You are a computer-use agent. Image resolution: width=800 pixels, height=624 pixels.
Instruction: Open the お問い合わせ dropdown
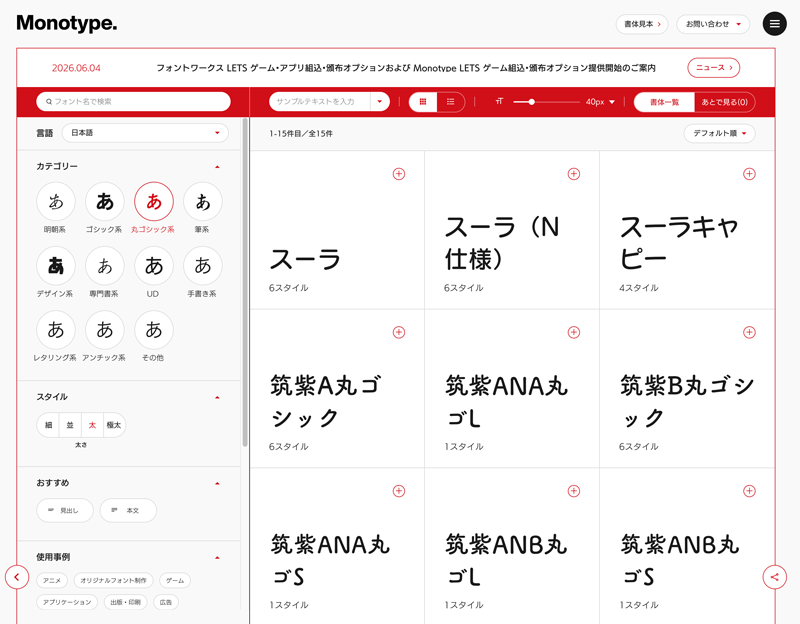click(x=713, y=24)
